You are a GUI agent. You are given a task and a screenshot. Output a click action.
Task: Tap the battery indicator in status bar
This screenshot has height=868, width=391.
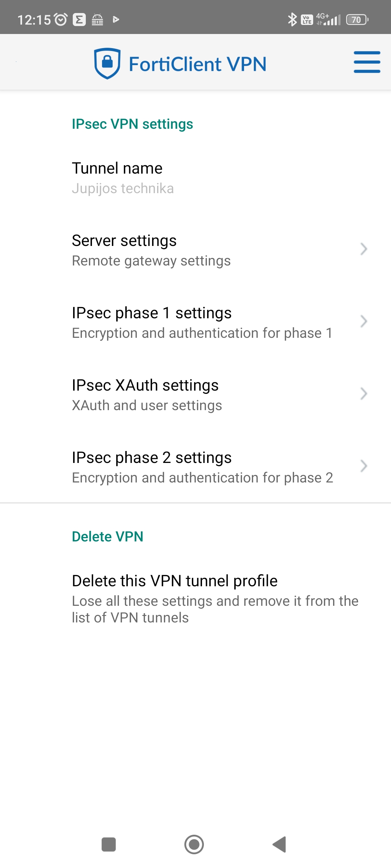357,20
